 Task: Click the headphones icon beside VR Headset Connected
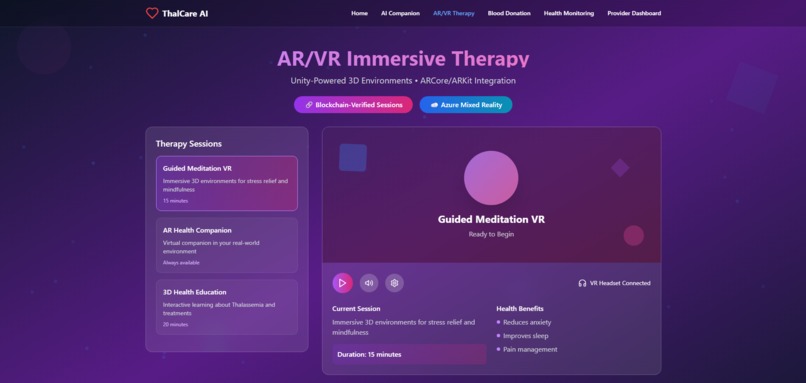582,283
